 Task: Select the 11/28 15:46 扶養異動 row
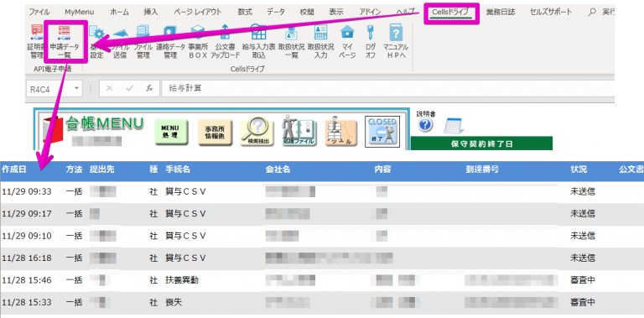(x=322, y=280)
